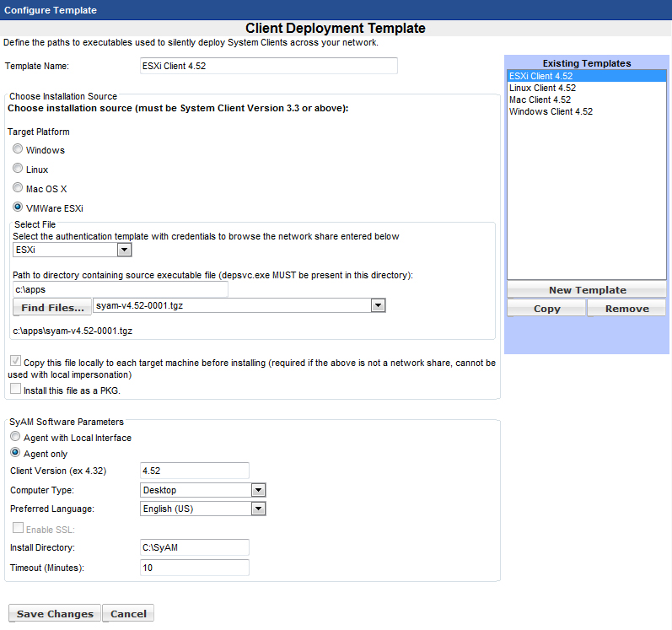Viewport: 672px width, 630px height.
Task: Select the Windows target platform radio button
Action: 18,149
